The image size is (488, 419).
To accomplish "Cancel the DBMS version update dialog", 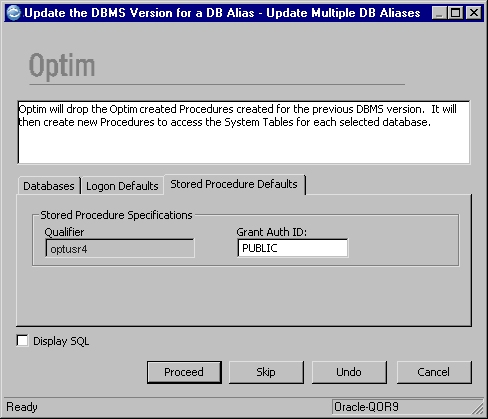I will click(434, 372).
